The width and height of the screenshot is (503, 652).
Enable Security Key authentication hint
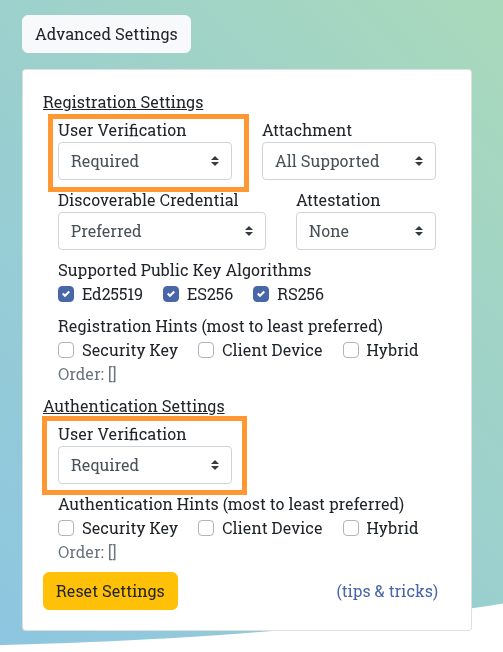point(66,528)
